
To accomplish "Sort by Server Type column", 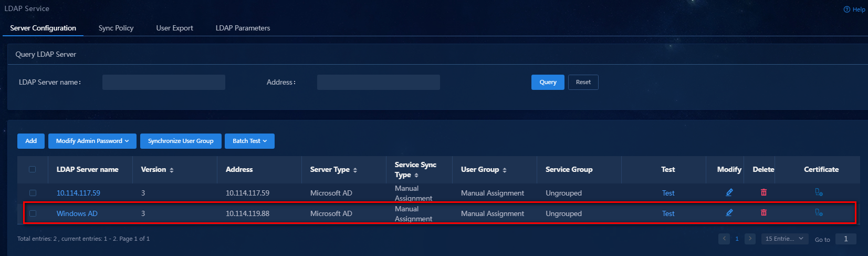I will (x=355, y=170).
